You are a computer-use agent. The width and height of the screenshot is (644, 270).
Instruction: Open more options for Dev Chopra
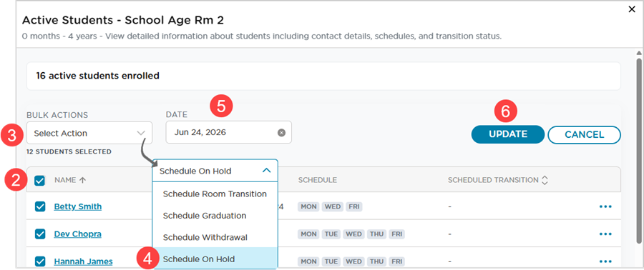pyautogui.click(x=605, y=234)
